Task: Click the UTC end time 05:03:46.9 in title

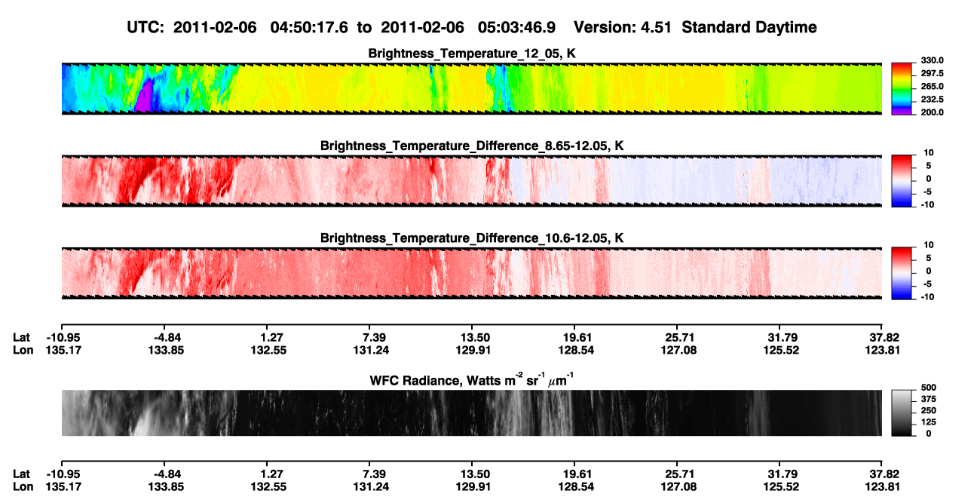Action: point(516,27)
